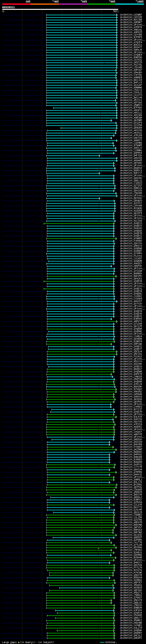Select UniRef100_C5XQQ5 label
The image size is (146, 644).
131,67
